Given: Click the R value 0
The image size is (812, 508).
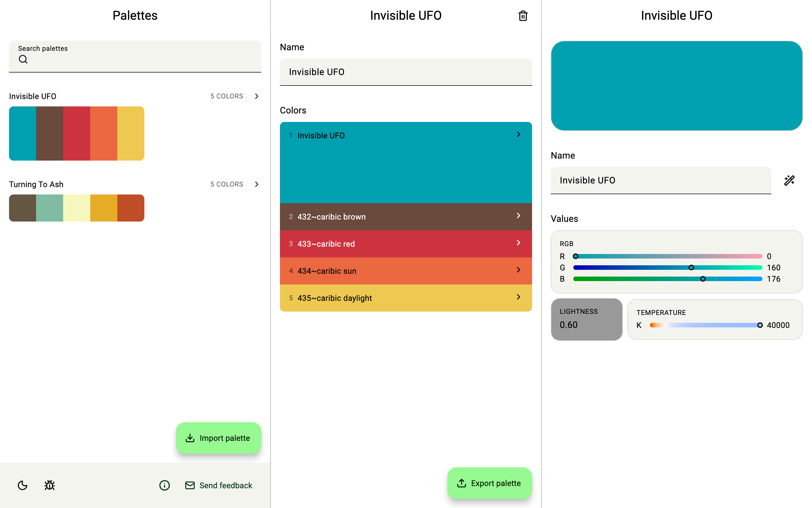Looking at the screenshot, I should (769, 256).
